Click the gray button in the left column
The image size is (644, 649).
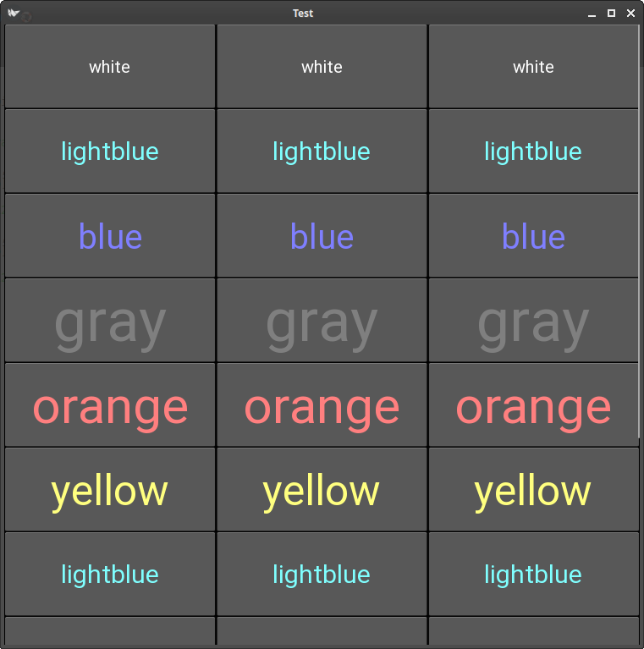(x=110, y=321)
